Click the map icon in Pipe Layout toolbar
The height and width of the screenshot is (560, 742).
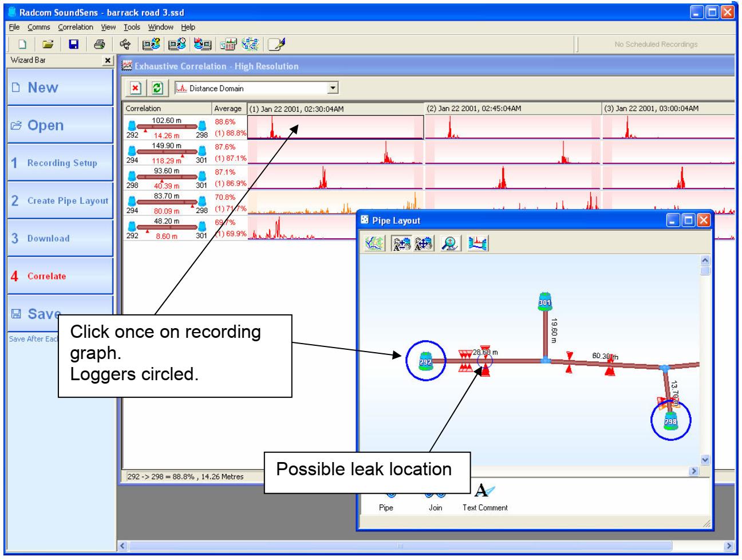(x=375, y=244)
